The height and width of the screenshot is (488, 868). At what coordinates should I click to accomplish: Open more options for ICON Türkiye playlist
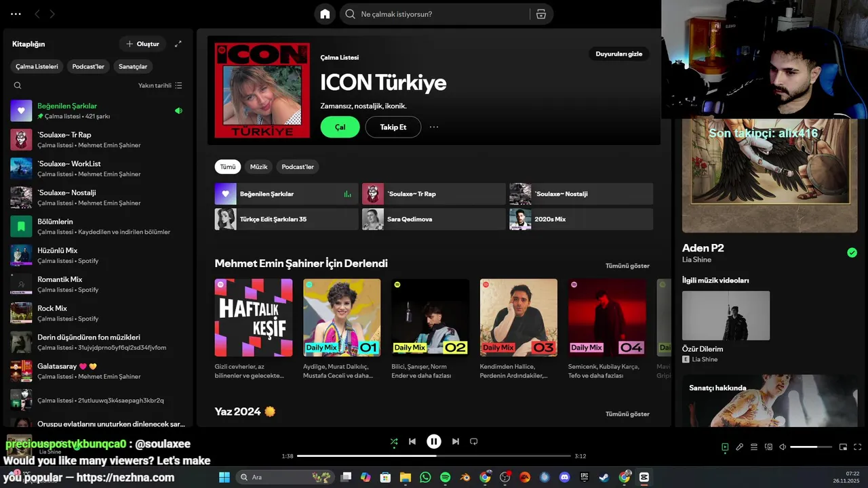[434, 127]
